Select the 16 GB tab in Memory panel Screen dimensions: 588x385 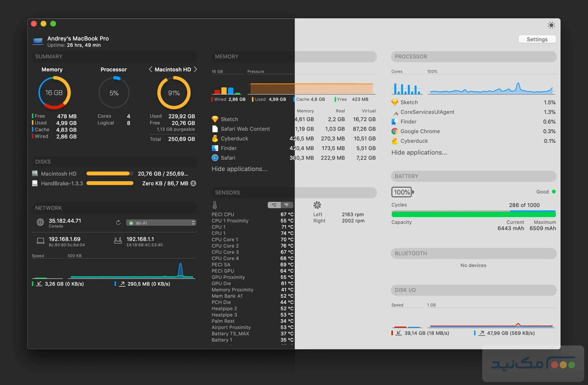pyautogui.click(x=217, y=71)
